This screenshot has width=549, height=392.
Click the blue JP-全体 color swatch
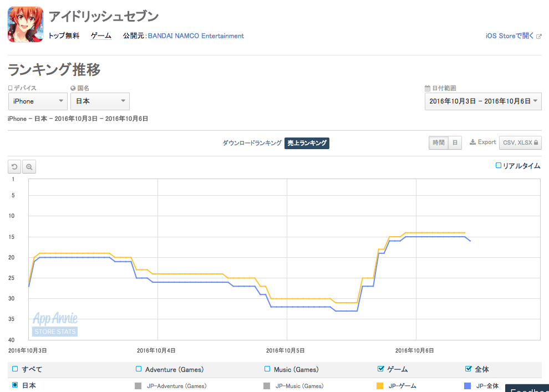point(467,386)
